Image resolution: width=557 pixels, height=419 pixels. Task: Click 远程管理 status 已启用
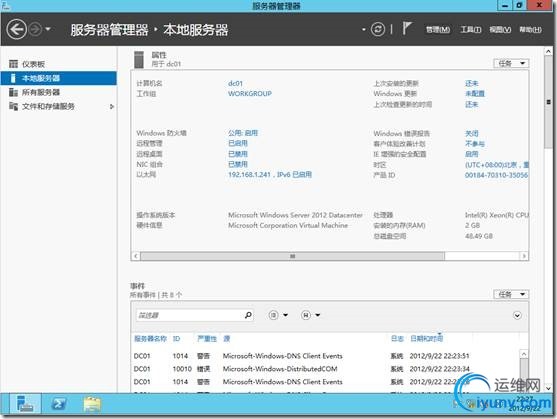(238, 143)
